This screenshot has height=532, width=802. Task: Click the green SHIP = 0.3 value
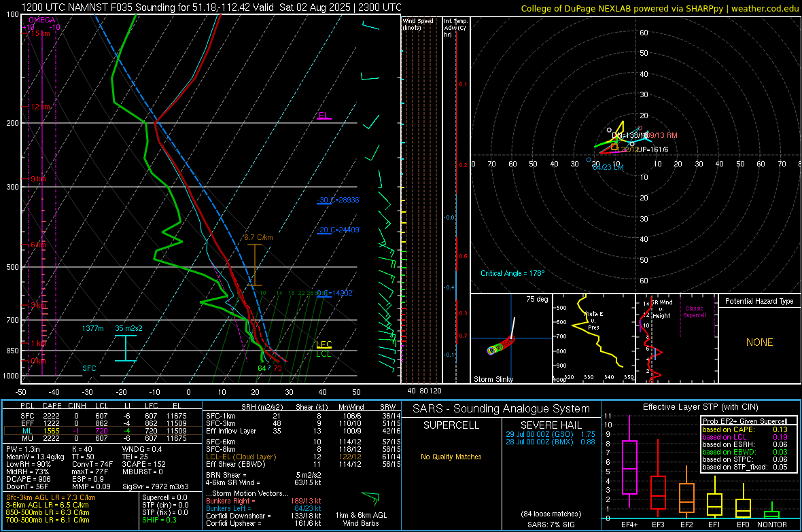pyautogui.click(x=159, y=520)
